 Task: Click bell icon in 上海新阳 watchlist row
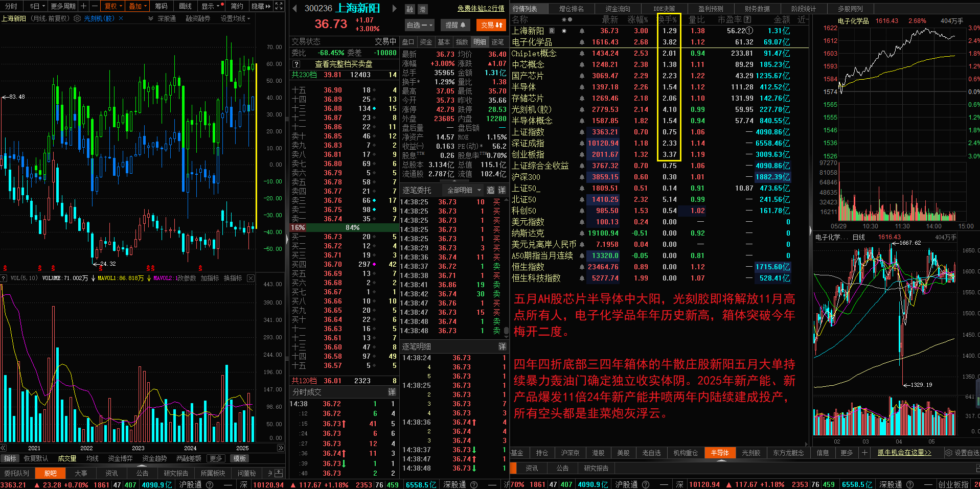pyautogui.click(x=582, y=31)
